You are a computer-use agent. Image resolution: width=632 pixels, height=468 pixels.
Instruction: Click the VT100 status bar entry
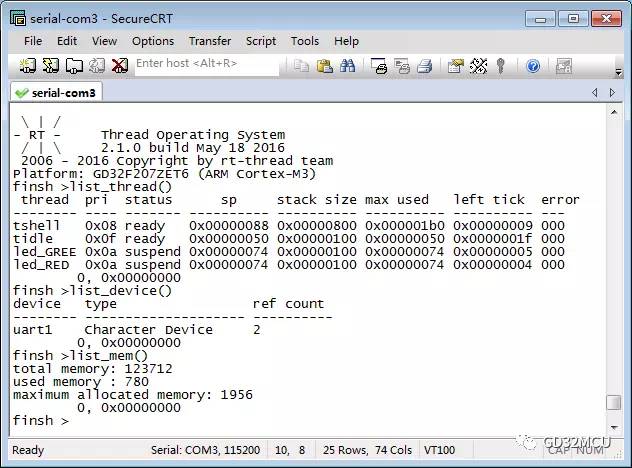[x=439, y=450]
